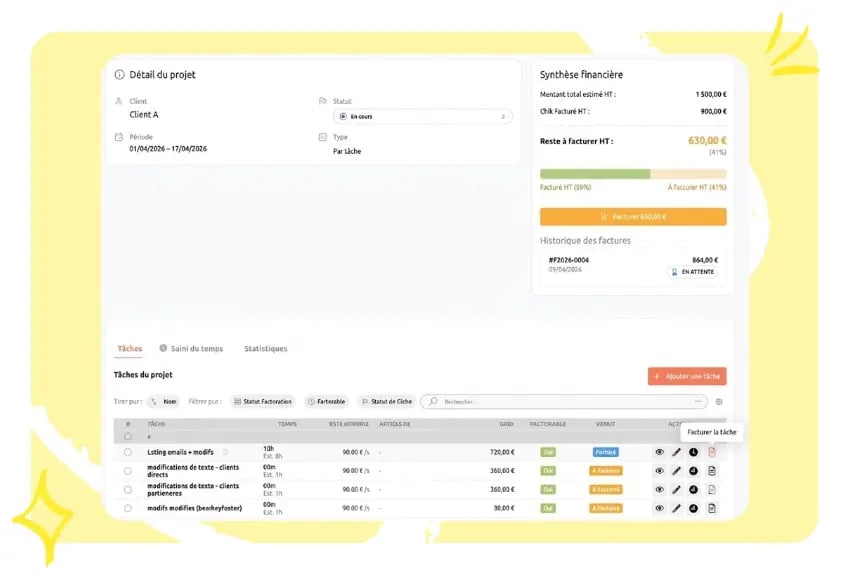Click red invoice icon on Listing emails row
Screen dimensions: 850x575
[x=711, y=452]
